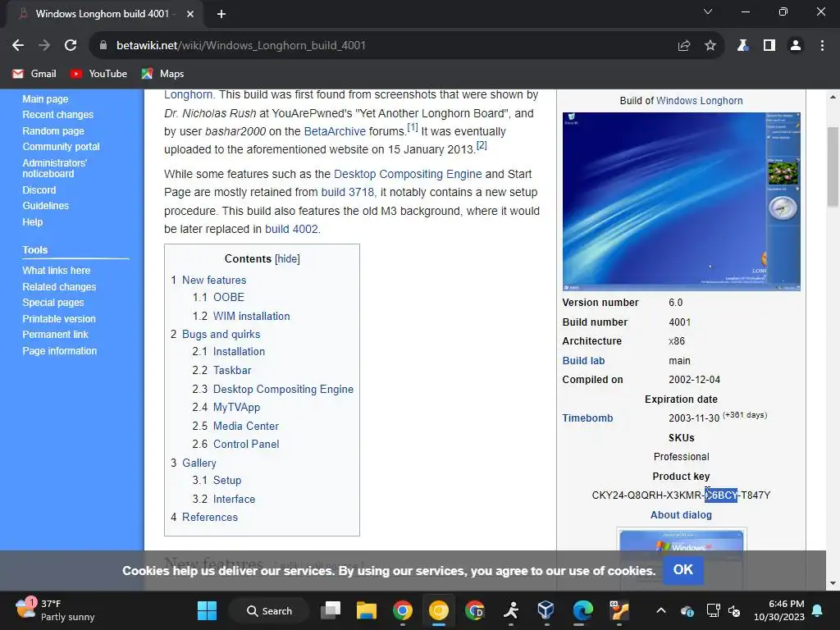Open Microsoft Edge from the taskbar
This screenshot has height=630, width=840.
coord(583,610)
